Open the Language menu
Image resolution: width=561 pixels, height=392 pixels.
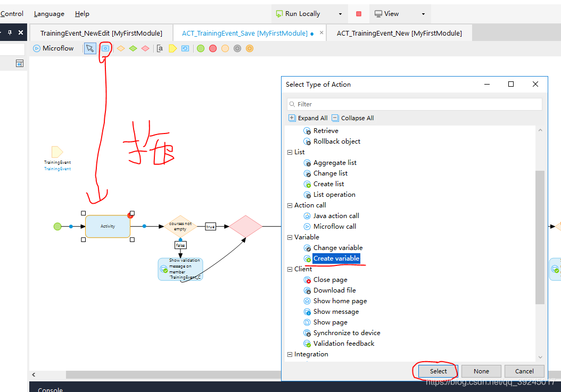pos(49,14)
